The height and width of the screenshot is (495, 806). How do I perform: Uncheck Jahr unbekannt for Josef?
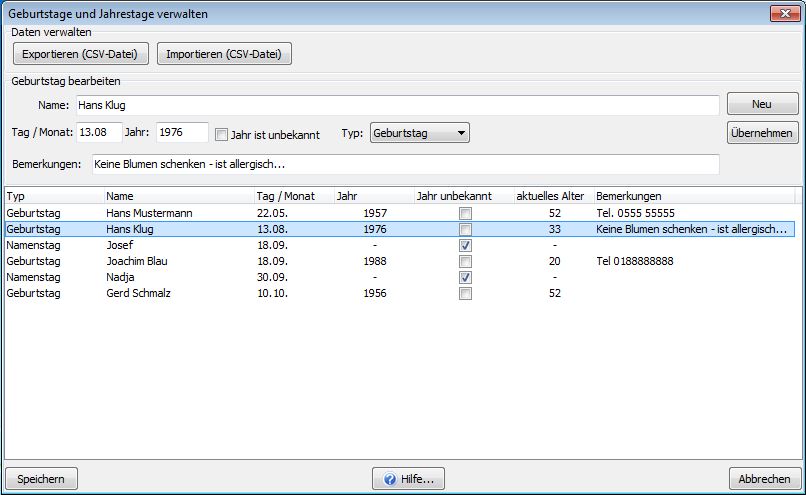(x=465, y=245)
